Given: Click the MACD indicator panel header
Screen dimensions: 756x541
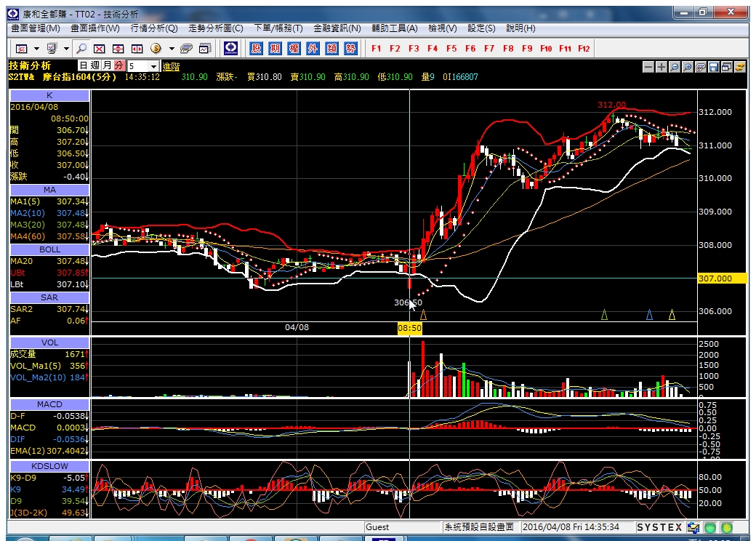Looking at the screenshot, I should 49,404.
